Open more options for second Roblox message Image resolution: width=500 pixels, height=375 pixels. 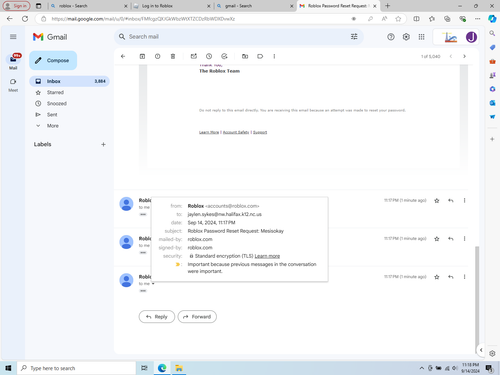[x=464, y=239]
